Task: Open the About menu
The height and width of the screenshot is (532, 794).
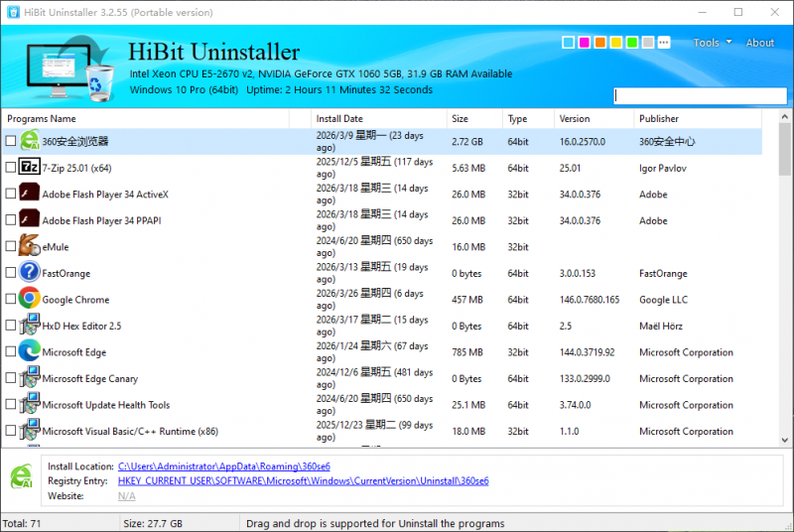Action: click(x=759, y=43)
